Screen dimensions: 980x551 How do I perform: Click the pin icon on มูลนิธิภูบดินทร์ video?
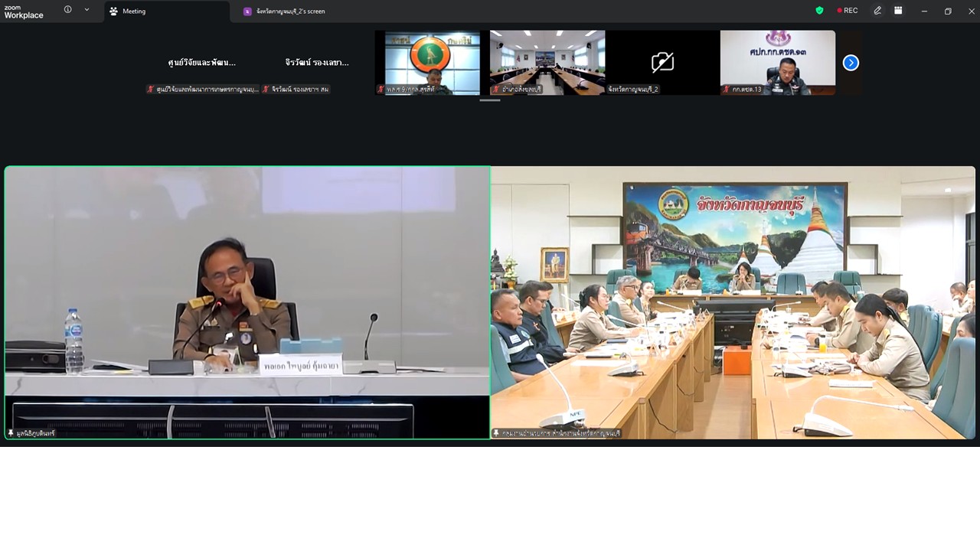point(11,433)
